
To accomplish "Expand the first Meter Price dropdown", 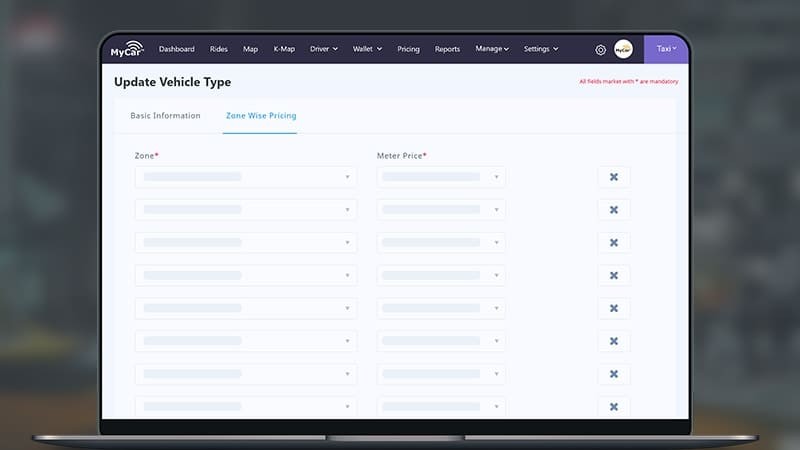I will 441,177.
